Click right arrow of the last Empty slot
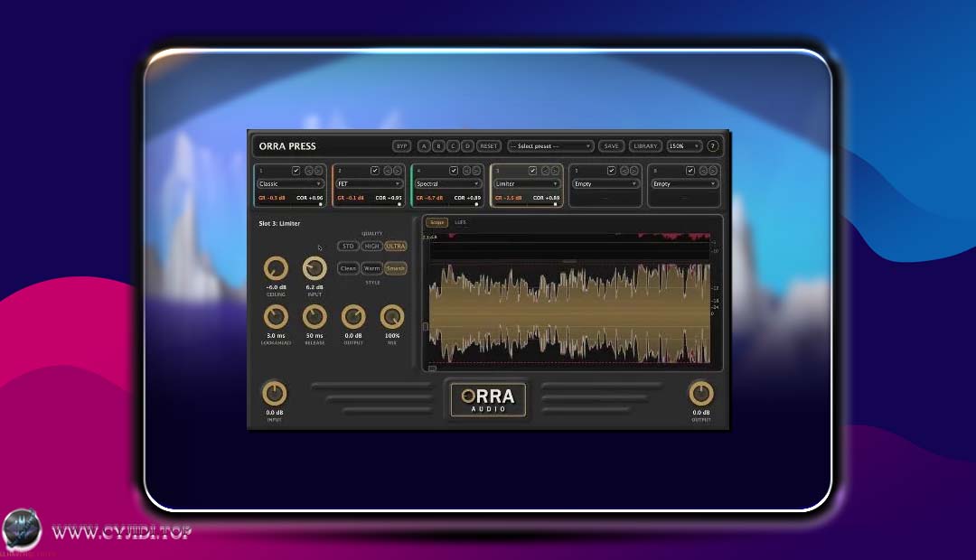The height and width of the screenshot is (560, 976). point(713,171)
